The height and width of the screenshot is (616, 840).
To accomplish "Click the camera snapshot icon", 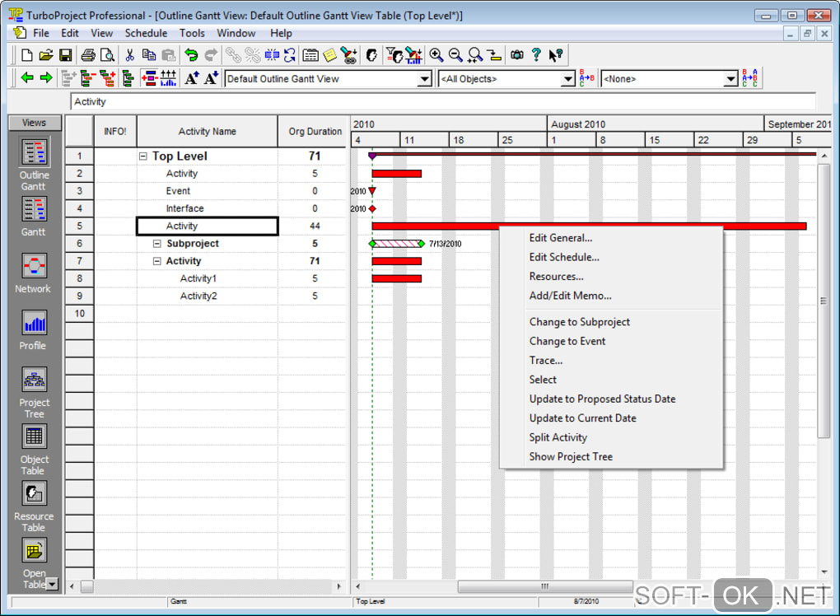I will tap(517, 54).
